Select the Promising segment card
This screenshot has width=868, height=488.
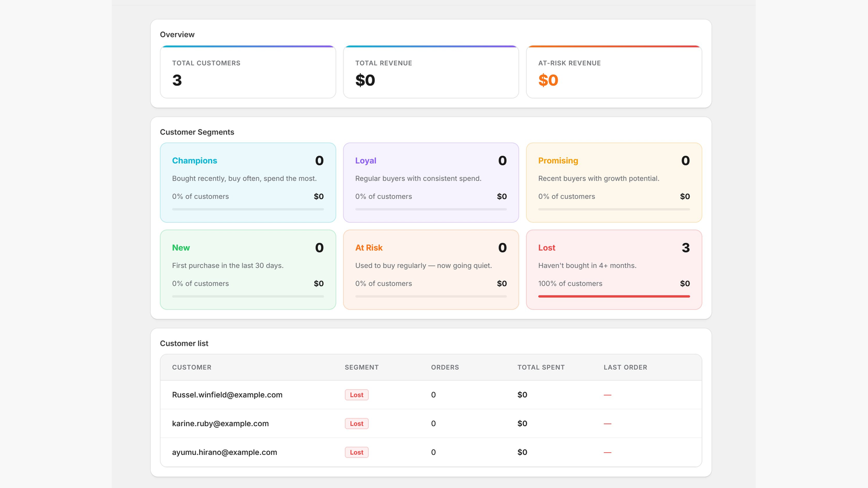point(614,183)
